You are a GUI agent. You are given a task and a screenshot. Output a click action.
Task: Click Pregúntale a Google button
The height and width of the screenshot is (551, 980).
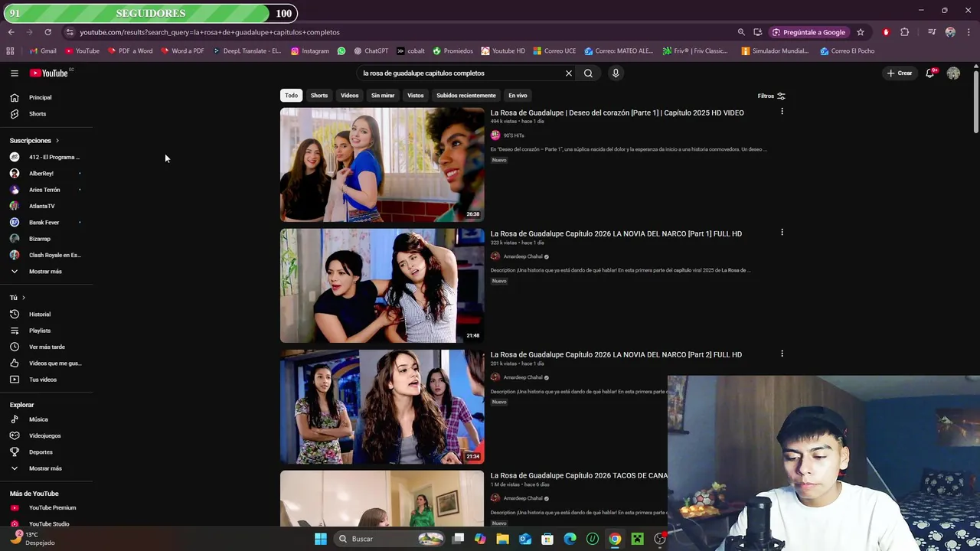809,32
